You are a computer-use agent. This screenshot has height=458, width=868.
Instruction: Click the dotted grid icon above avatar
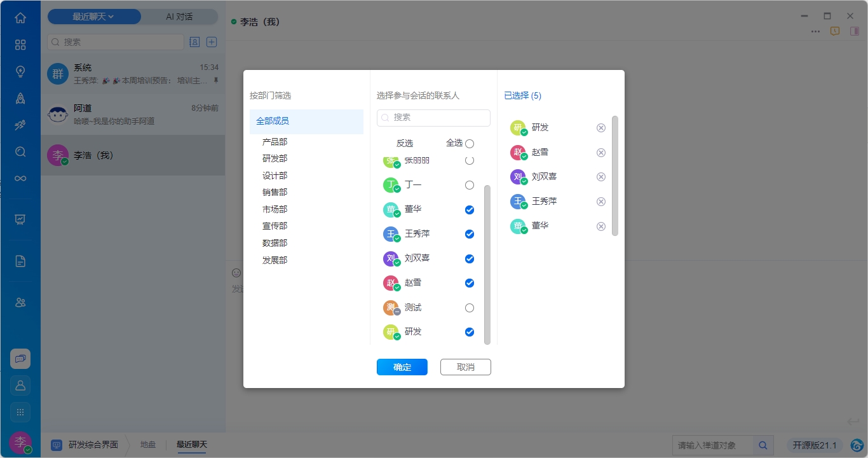(20, 412)
